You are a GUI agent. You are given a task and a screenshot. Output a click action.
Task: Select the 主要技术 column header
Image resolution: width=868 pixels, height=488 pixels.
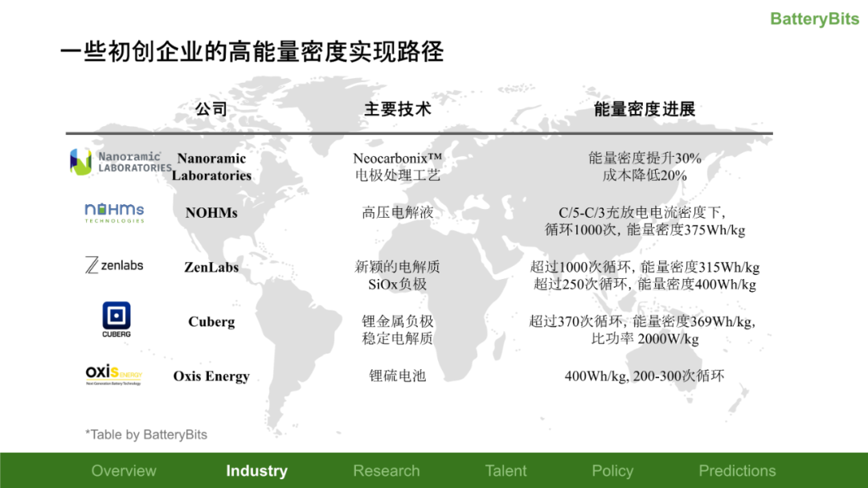[x=398, y=109]
